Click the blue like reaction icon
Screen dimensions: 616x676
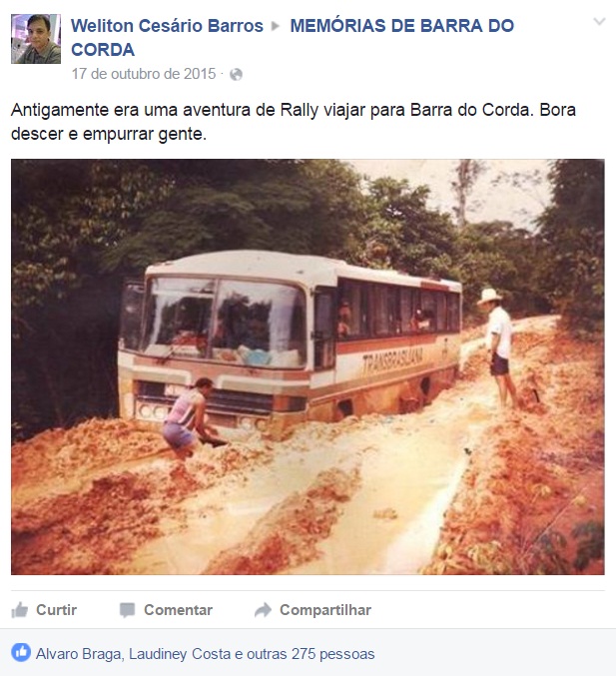point(21,652)
